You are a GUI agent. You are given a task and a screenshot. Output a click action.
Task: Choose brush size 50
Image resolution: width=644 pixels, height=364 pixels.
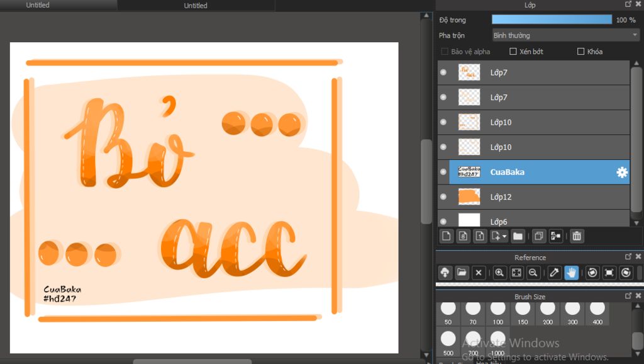pyautogui.click(x=448, y=313)
